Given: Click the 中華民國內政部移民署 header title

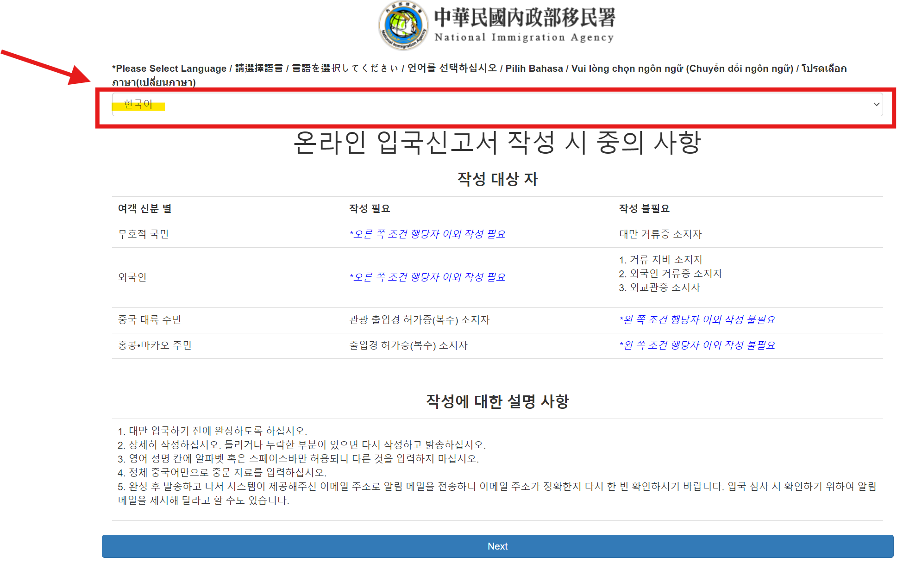Looking at the screenshot, I should (524, 18).
